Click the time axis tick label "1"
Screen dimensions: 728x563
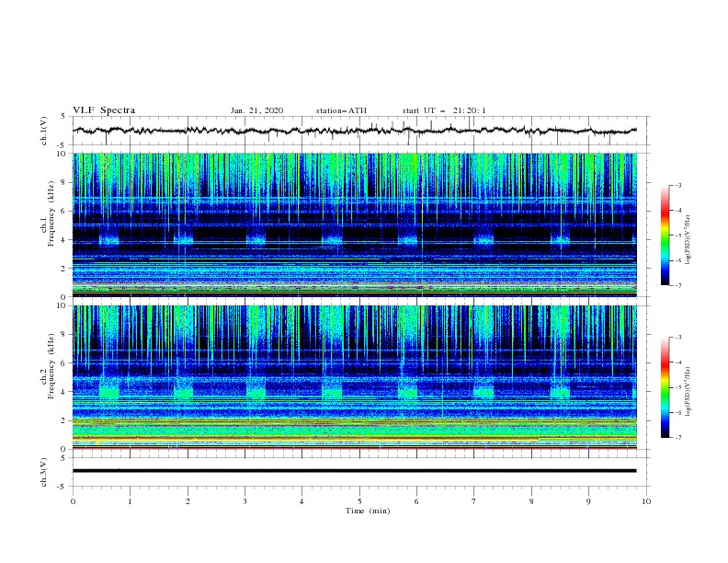pos(131,501)
